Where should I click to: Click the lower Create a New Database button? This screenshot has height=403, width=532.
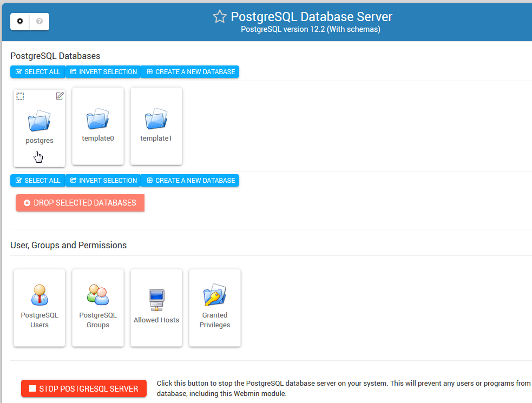tap(191, 181)
